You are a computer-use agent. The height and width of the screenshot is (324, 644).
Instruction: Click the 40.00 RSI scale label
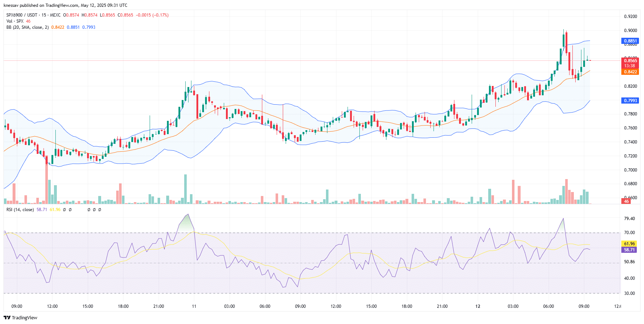tap(629, 278)
